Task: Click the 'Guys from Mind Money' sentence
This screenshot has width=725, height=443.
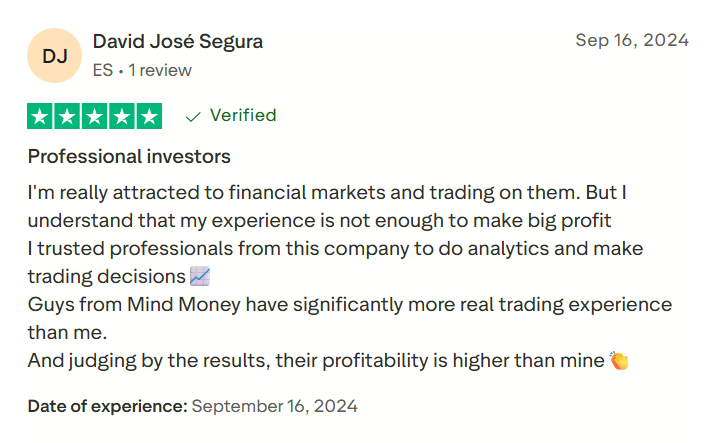Action: pos(349,304)
